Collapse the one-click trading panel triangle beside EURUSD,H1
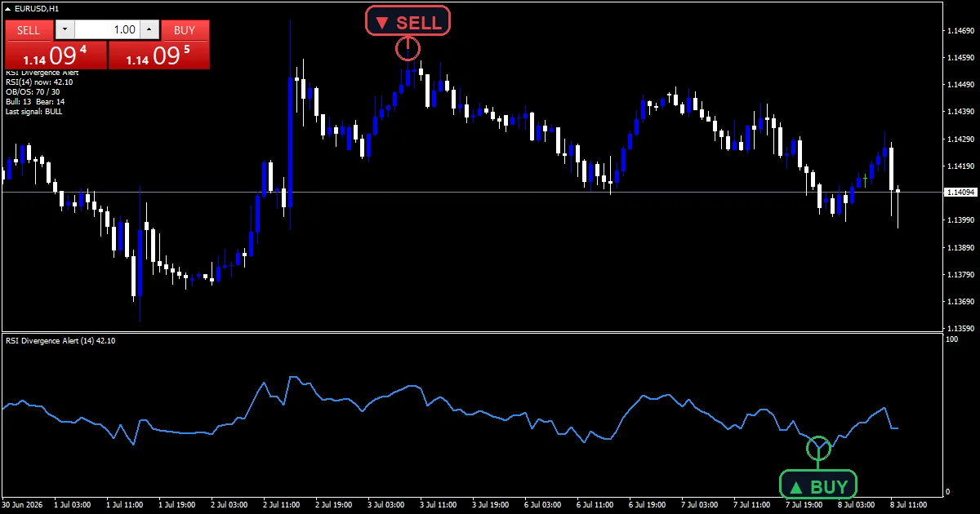The image size is (980, 514). [7, 8]
